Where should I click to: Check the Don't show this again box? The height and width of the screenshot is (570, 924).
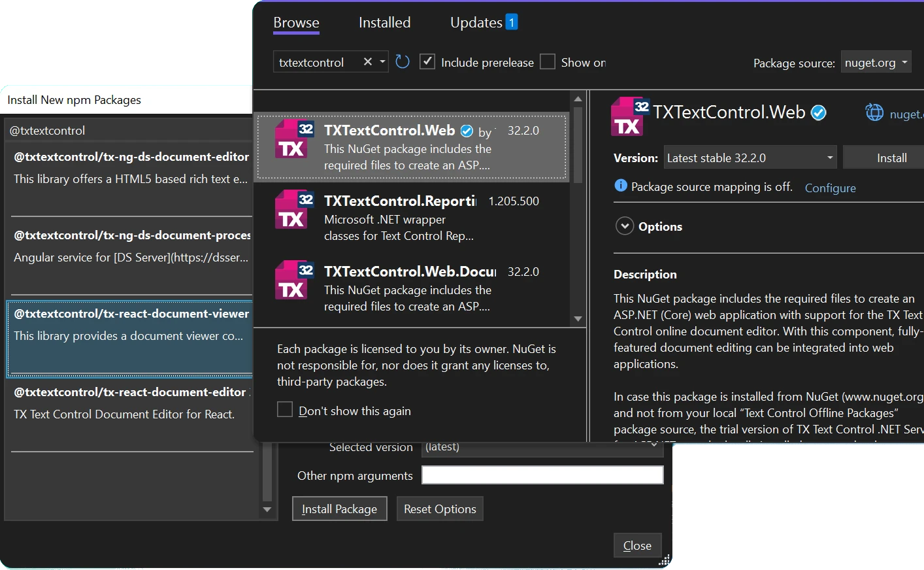coord(285,410)
